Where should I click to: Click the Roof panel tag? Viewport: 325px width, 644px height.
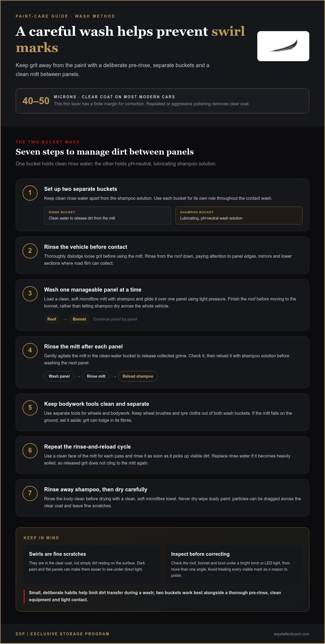(x=52, y=319)
